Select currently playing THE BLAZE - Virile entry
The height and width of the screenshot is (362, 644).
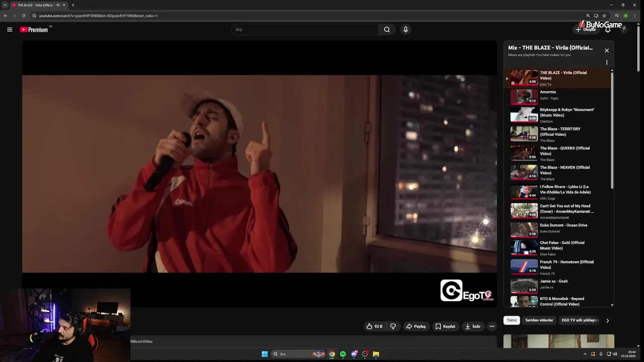tap(557, 78)
